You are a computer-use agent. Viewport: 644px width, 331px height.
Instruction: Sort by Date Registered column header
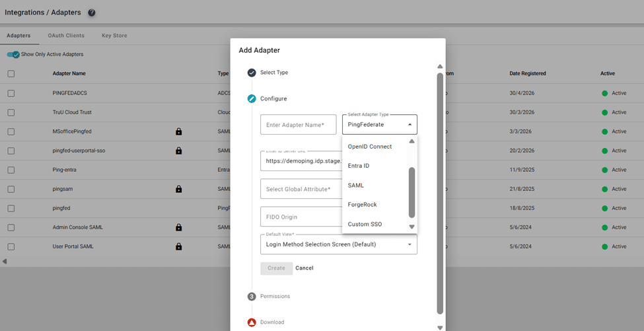tap(528, 73)
